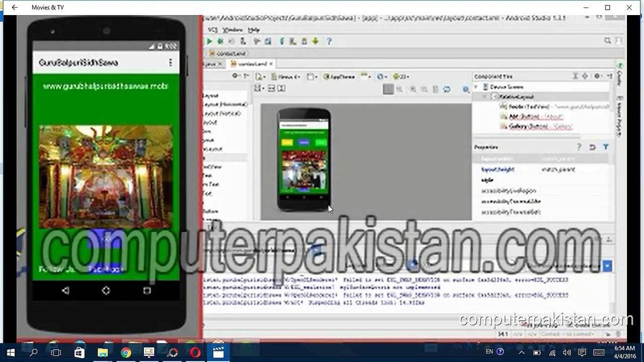Open Opera browser from taskbar

[195, 352]
